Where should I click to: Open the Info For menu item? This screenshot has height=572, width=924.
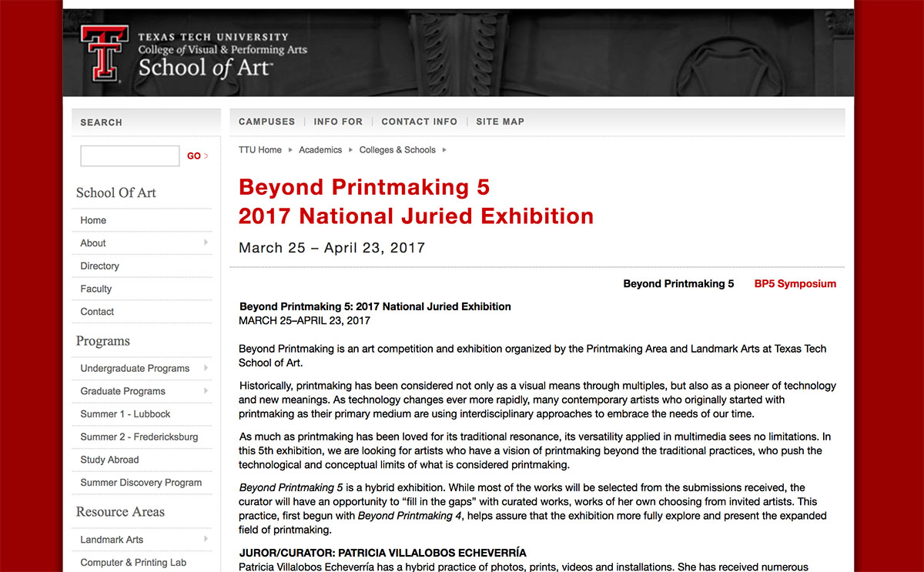[338, 122]
